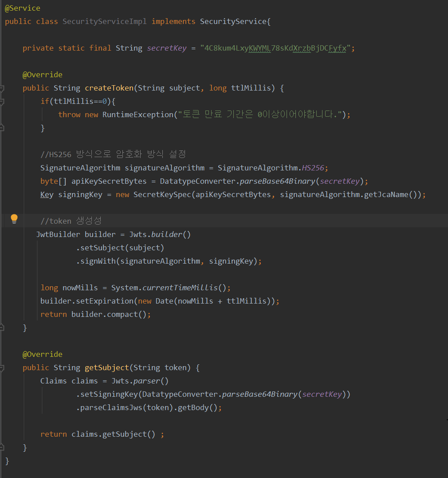Click the private keyword in field declaration

[38, 48]
